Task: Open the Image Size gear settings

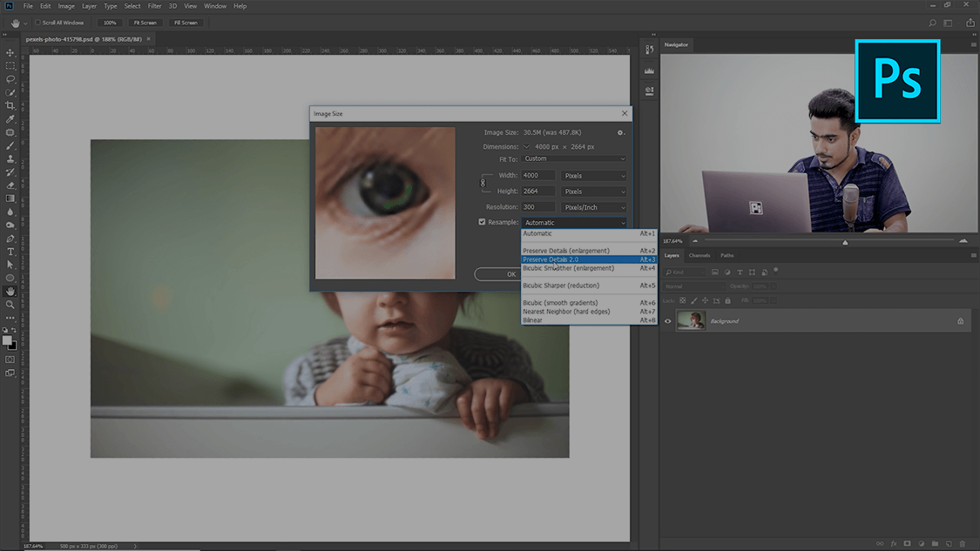Action: click(620, 132)
